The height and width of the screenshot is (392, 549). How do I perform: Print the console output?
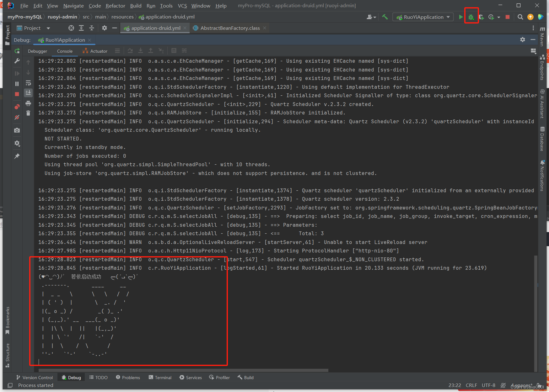coord(28,103)
